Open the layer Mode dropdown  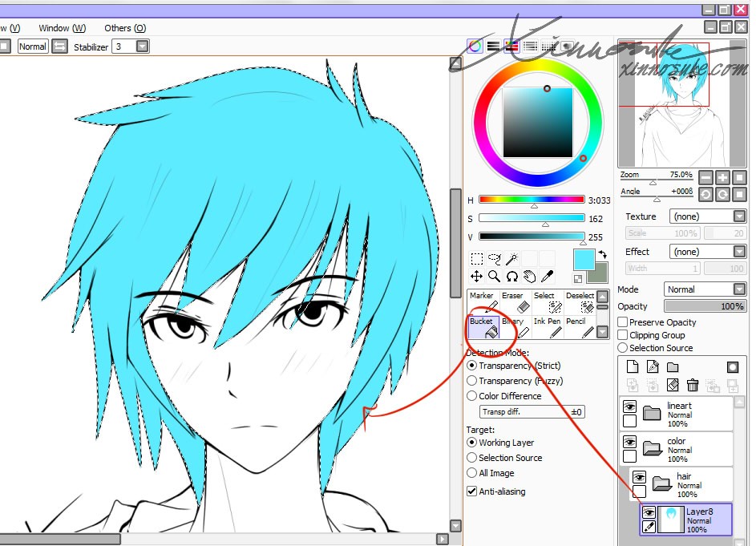704,289
